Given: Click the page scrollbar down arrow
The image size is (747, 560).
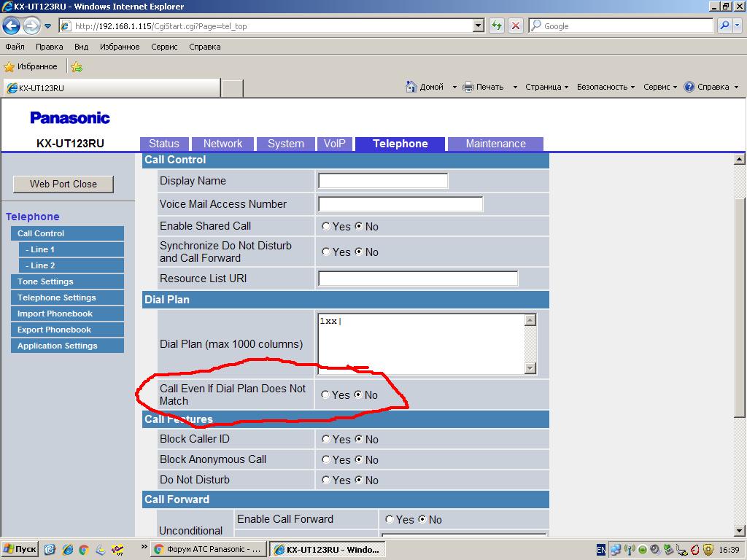Looking at the screenshot, I should point(740,531).
